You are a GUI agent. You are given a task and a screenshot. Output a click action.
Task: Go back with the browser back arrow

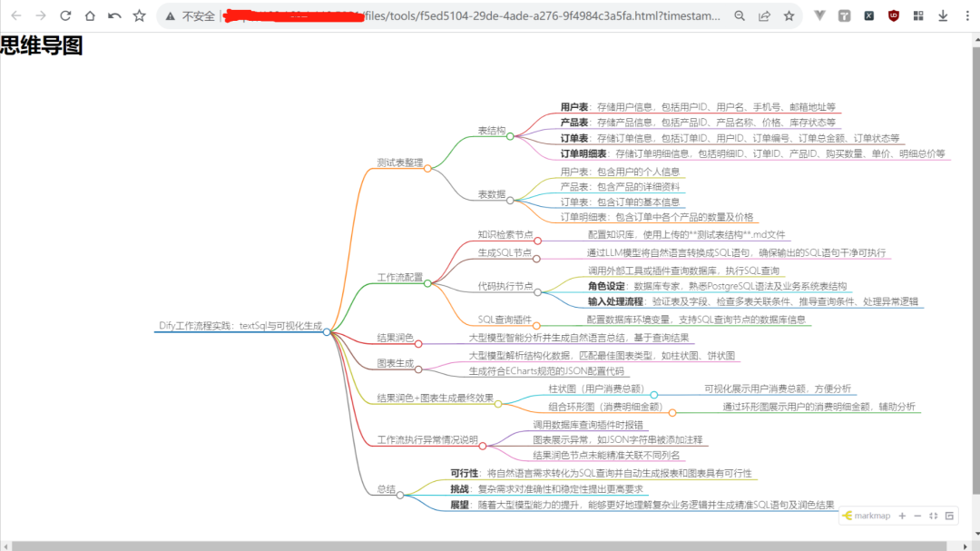[16, 15]
